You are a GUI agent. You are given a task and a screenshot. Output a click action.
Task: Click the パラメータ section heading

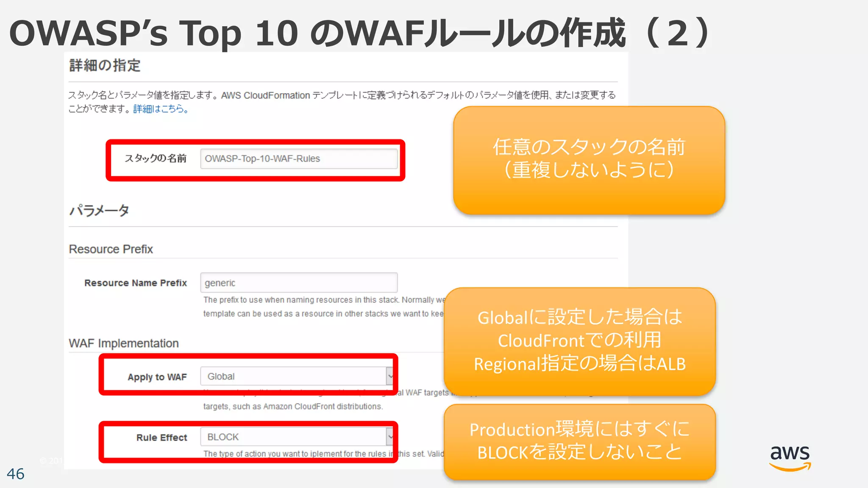99,211
